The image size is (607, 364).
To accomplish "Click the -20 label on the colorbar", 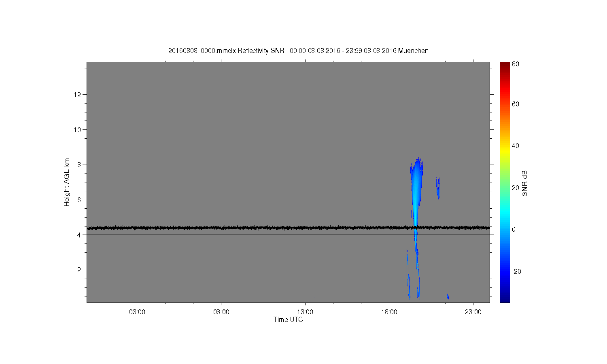I will 516,271.
